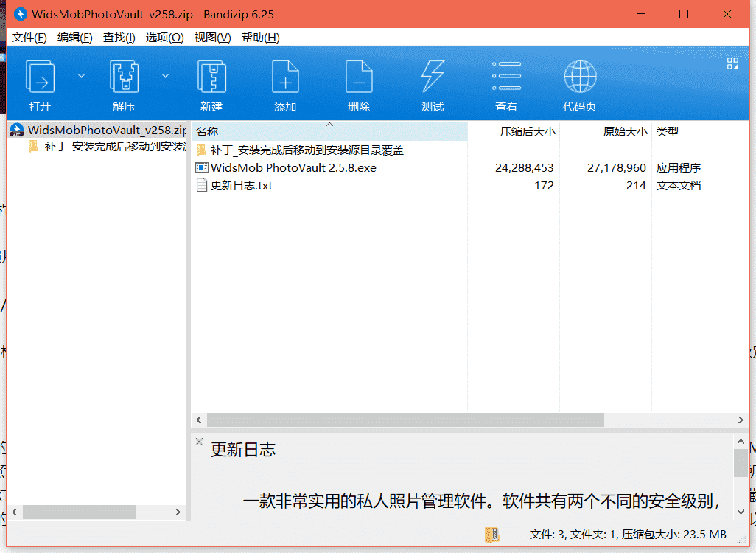Select WidsMobPhotoVault_v258.zip root in tree
This screenshot has height=553, width=756.
pos(97,130)
